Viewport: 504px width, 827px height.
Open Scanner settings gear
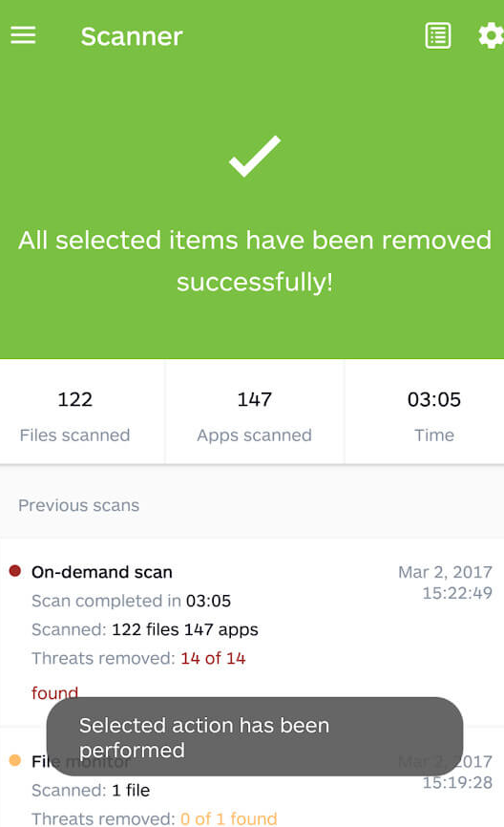(491, 36)
